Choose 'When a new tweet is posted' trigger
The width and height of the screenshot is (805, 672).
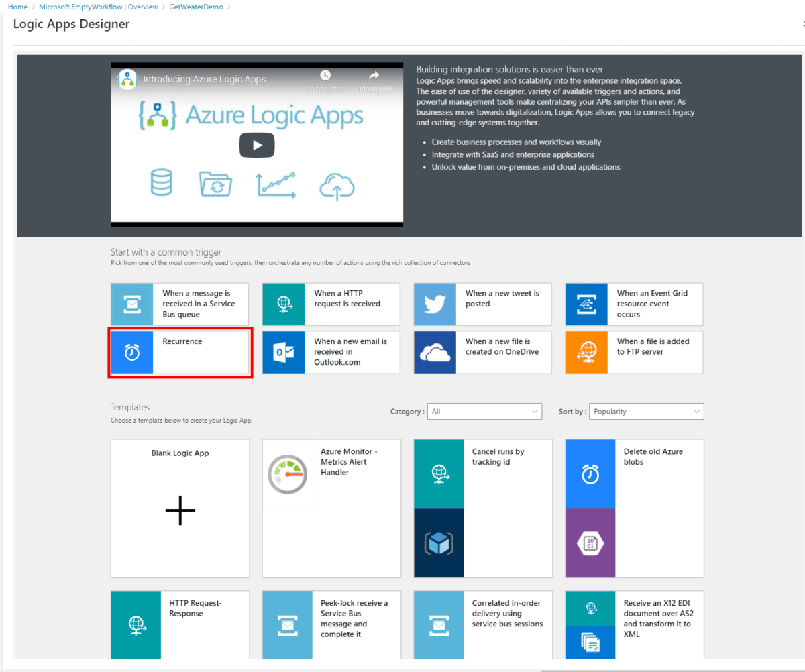483,304
